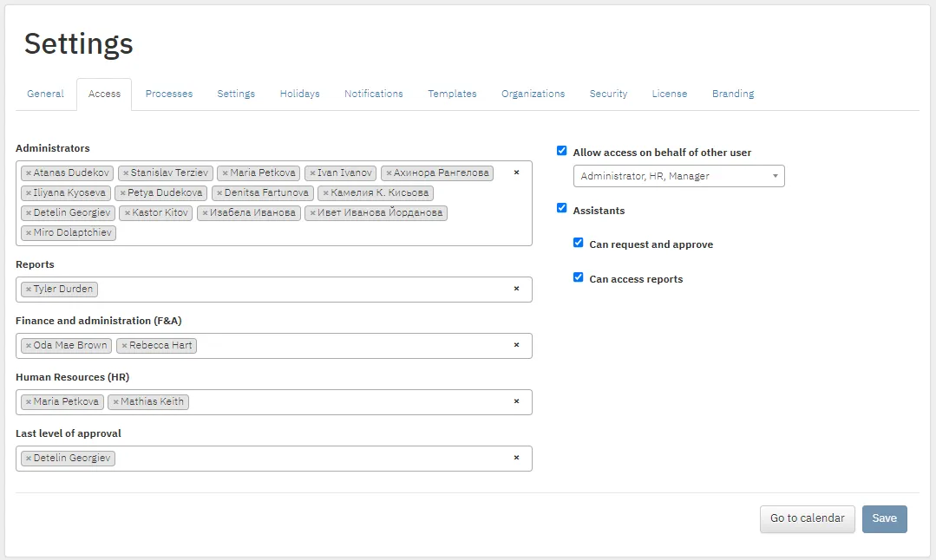Toggle the Assistants checkbox
This screenshot has width=936, height=560.
(562, 208)
